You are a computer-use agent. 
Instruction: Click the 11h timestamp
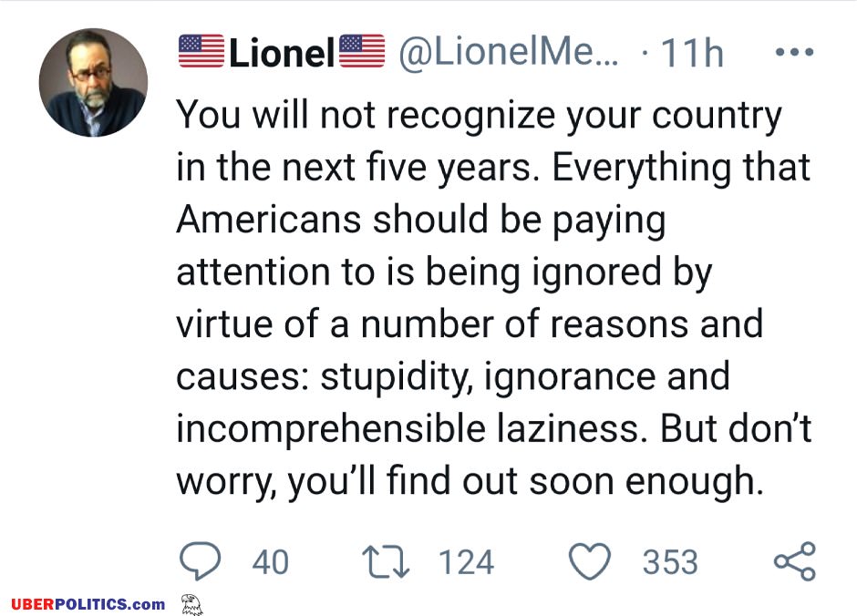click(692, 53)
